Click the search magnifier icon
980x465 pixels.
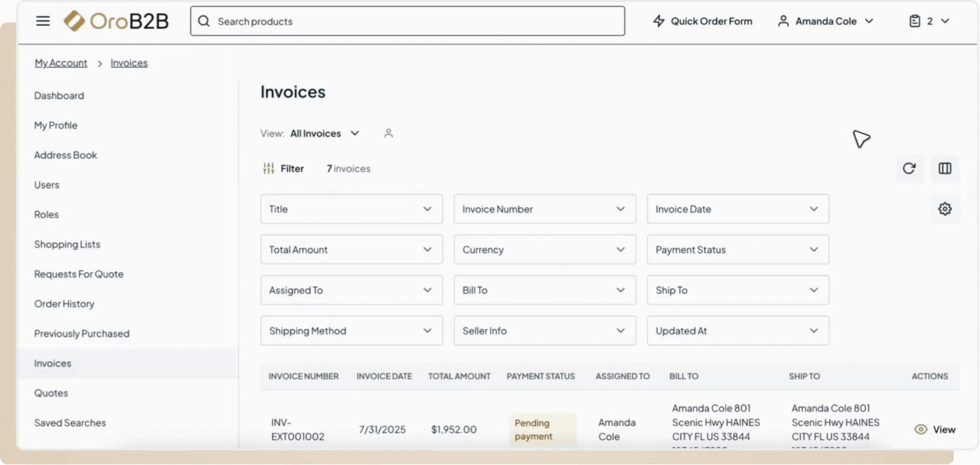pos(203,21)
